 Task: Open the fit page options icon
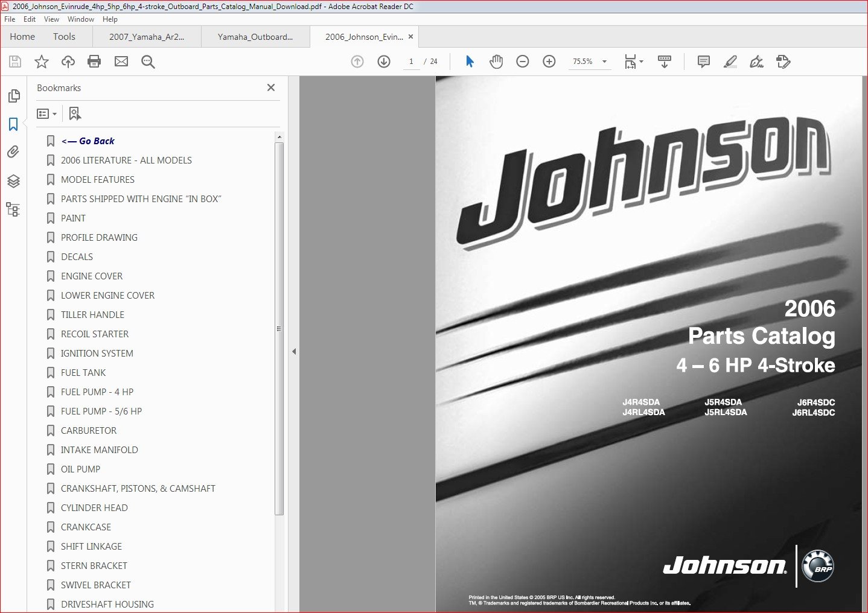pos(634,62)
